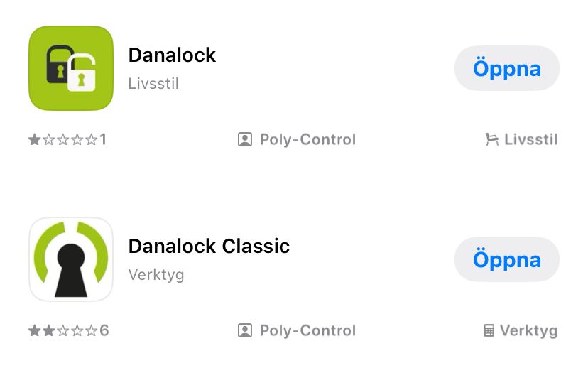
Task: Open the Danalock app title
Action: tap(172, 55)
